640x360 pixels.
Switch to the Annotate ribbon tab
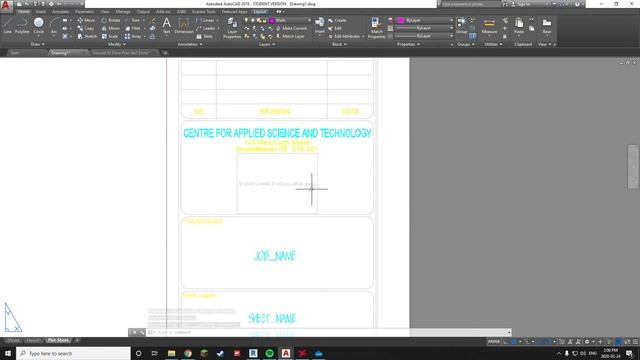click(60, 12)
